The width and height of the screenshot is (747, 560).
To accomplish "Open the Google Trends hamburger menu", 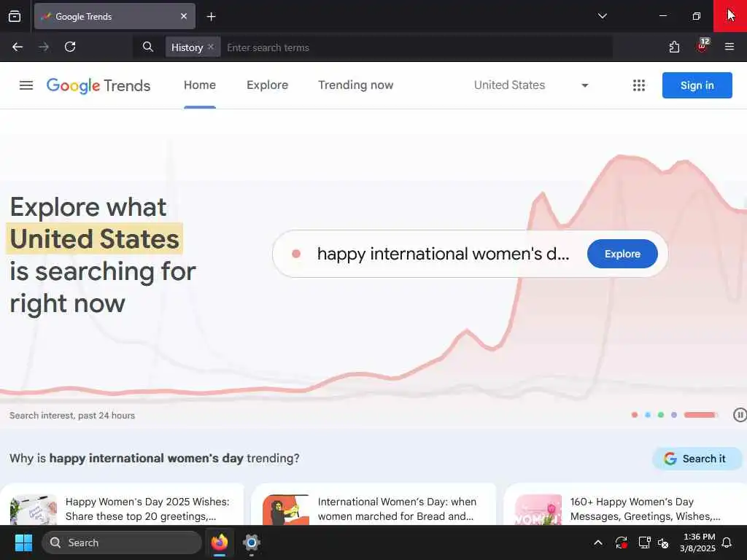I will coord(26,85).
